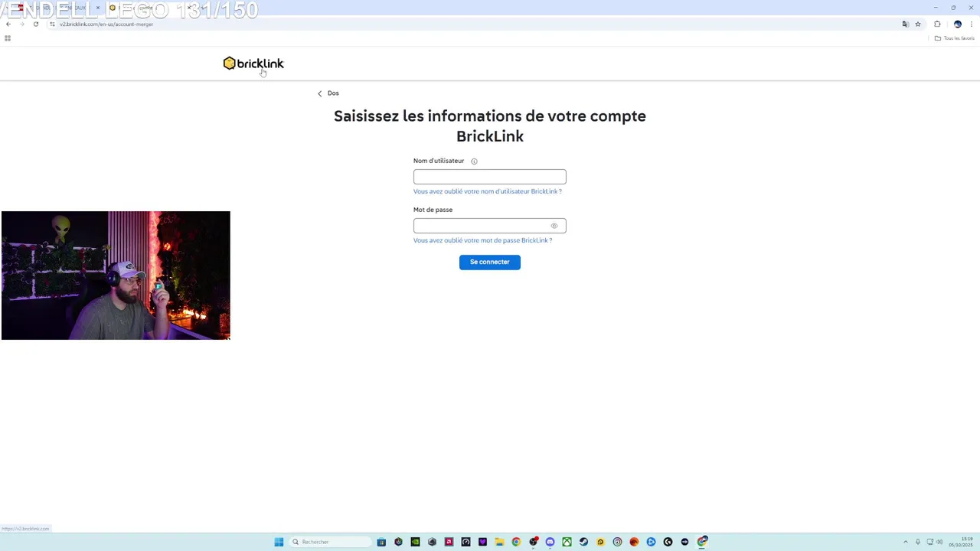Open the Tous les favoris folder
Screen dimensions: 980x551
tap(955, 38)
